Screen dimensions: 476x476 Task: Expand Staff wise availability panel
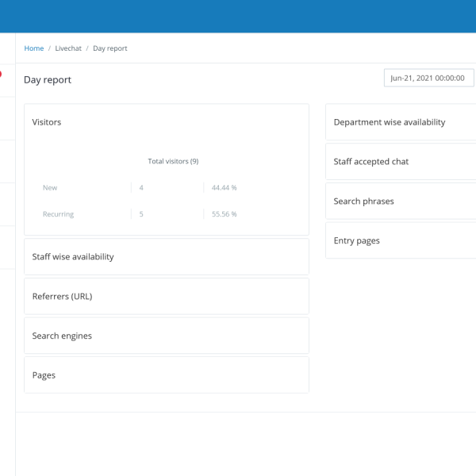tap(167, 257)
